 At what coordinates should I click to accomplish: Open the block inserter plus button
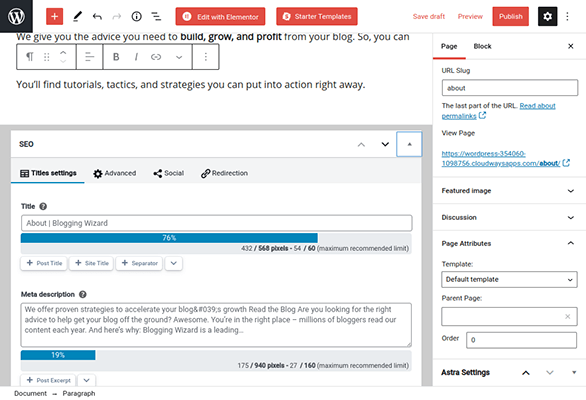tap(54, 16)
